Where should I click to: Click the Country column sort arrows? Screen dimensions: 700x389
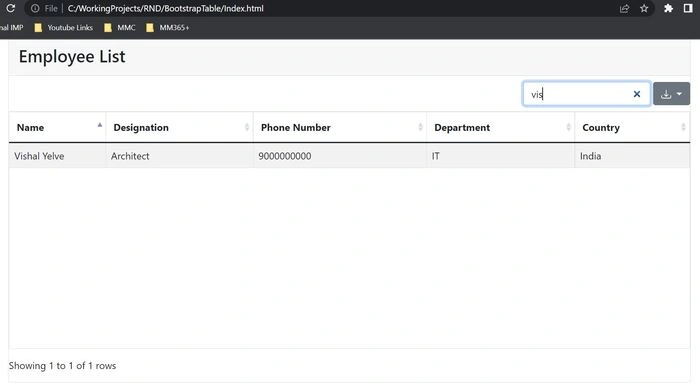coord(683,127)
